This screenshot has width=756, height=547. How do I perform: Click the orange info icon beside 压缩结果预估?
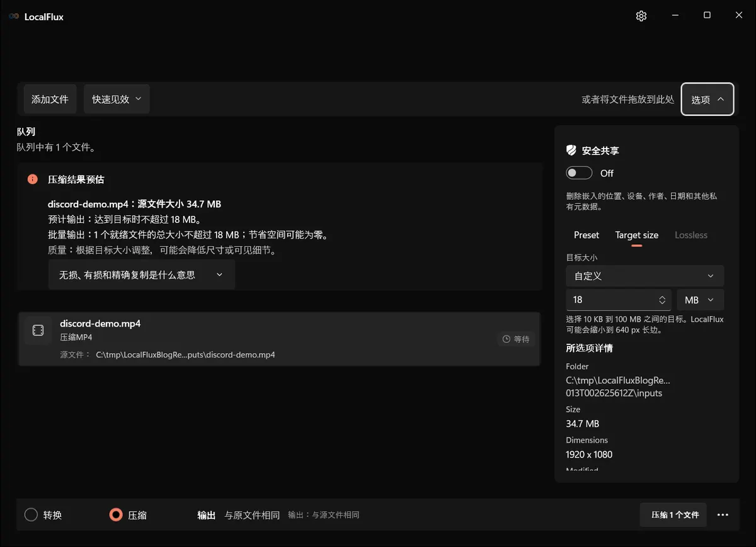33,179
